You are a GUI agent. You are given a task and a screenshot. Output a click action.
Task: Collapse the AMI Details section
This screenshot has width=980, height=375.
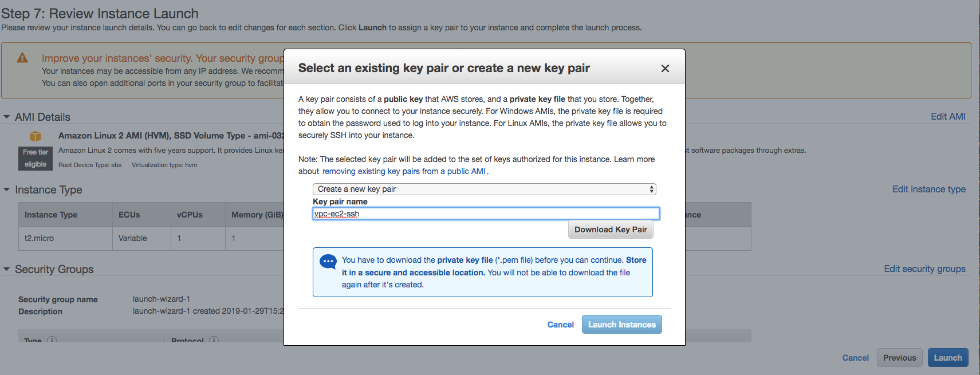tap(7, 117)
